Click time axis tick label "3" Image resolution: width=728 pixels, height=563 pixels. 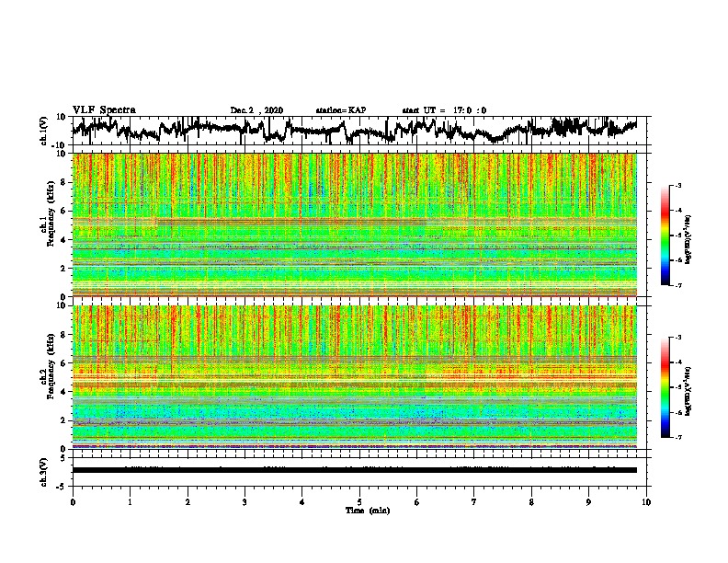pyautogui.click(x=245, y=502)
